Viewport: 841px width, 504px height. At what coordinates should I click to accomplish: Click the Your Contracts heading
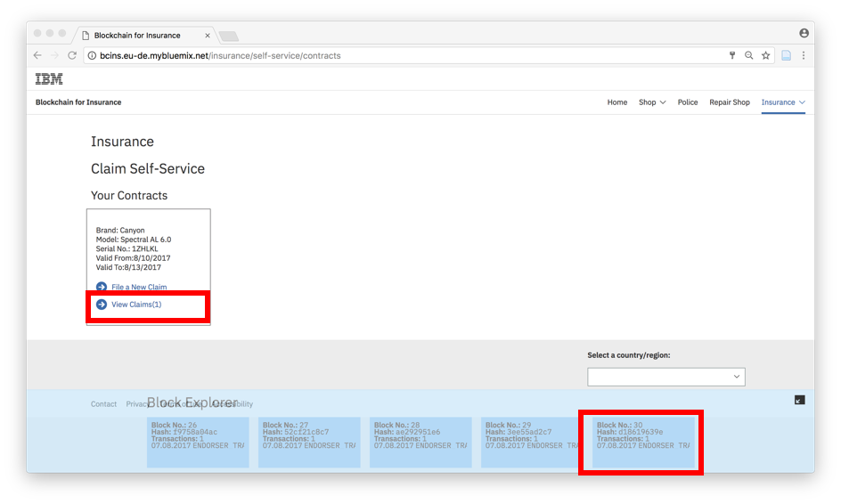(x=129, y=196)
